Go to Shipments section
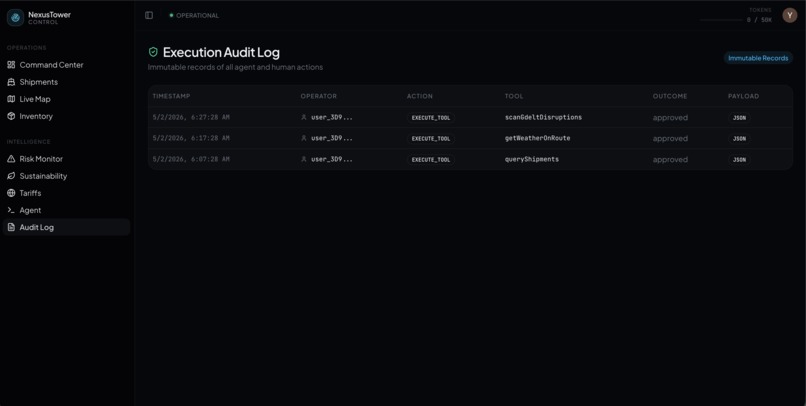This screenshot has height=406, width=806. pyautogui.click(x=66, y=82)
